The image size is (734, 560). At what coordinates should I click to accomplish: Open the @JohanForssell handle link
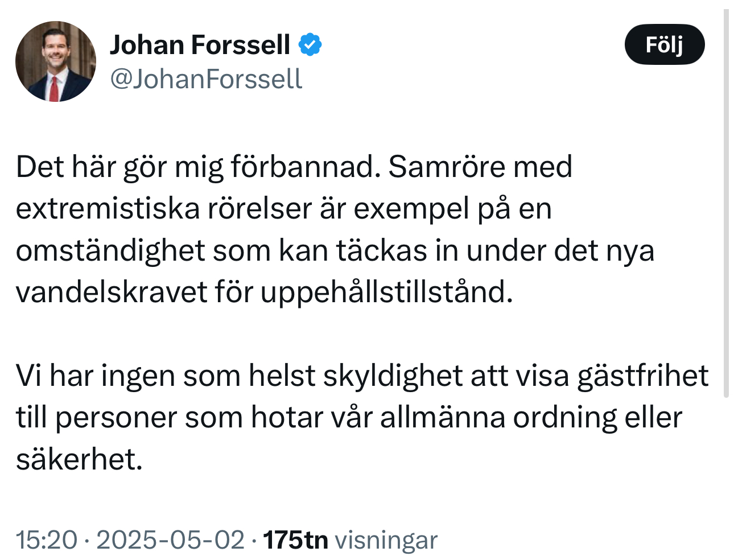206,79
